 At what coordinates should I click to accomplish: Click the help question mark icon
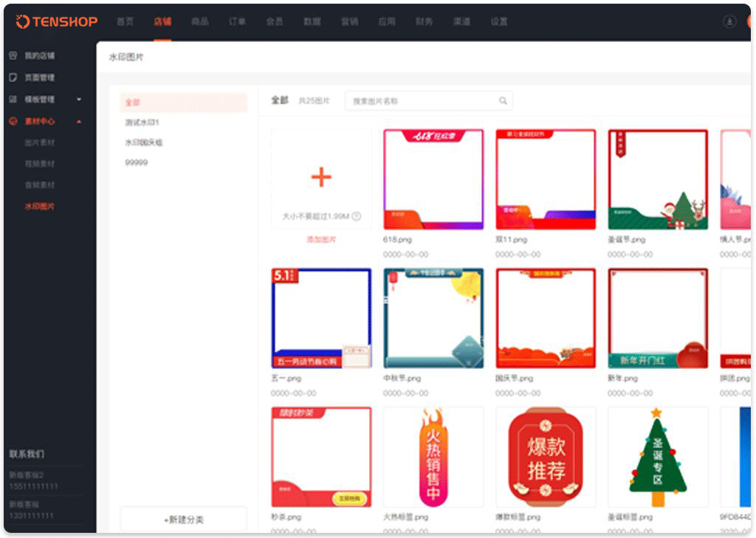point(357,216)
